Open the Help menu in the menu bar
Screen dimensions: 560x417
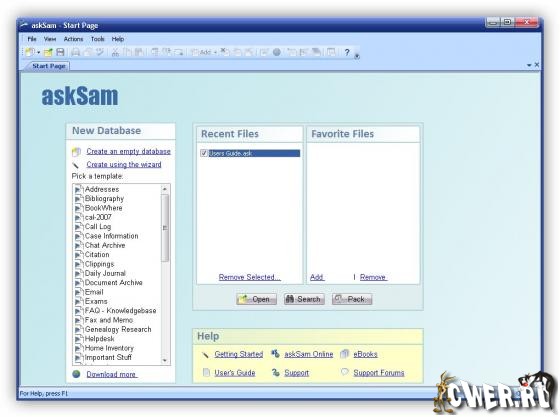click(x=118, y=39)
